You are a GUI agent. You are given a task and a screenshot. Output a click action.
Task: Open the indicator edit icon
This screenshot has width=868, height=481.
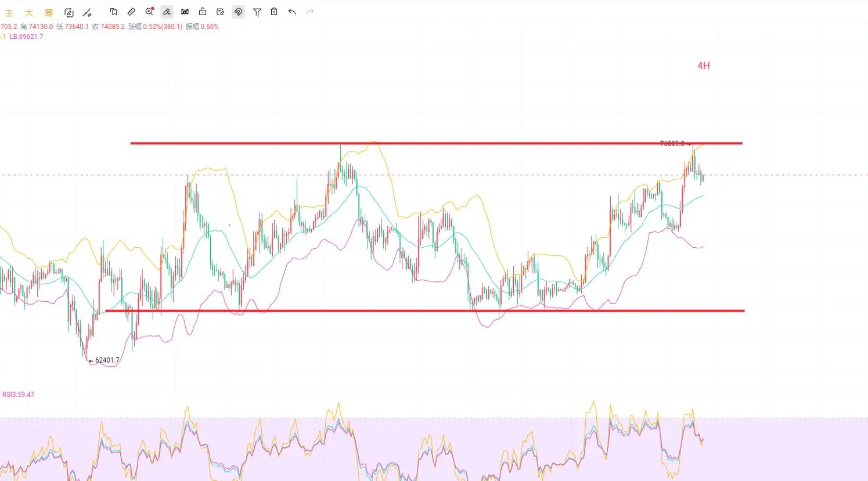(69, 12)
